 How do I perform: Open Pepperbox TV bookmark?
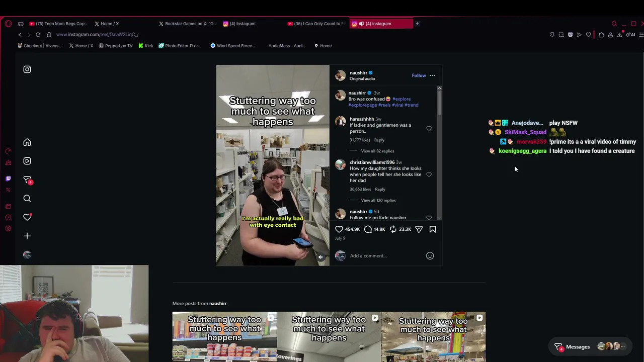click(116, 46)
